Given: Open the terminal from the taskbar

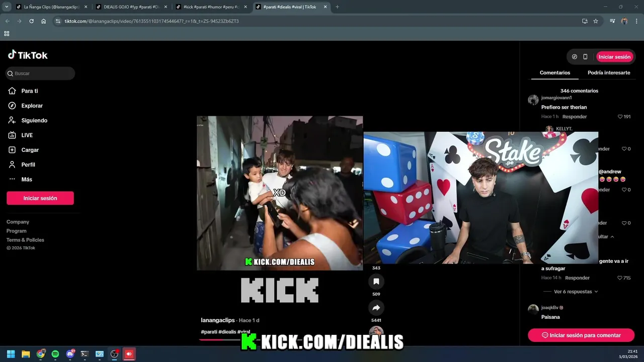Looking at the screenshot, I should click(85, 354).
